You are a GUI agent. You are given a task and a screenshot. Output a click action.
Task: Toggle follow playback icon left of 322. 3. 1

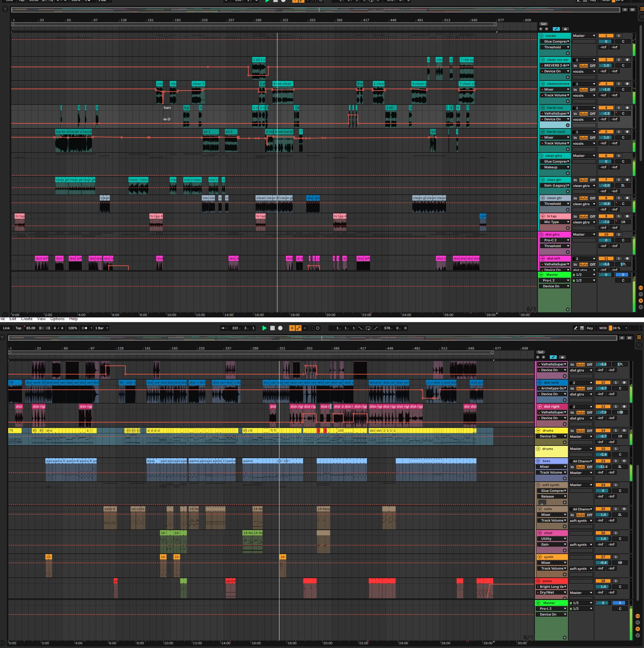tap(224, 328)
